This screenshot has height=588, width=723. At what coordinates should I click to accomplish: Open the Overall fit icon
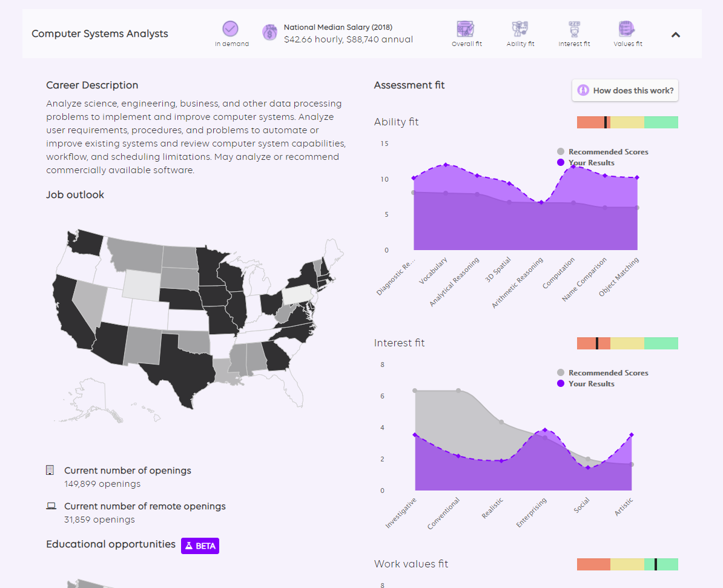point(466,28)
